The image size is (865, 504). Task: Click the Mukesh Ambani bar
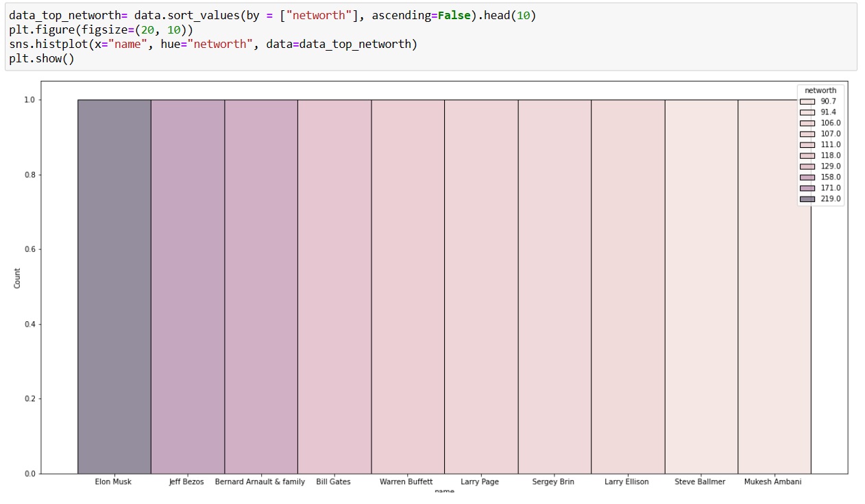(775, 286)
